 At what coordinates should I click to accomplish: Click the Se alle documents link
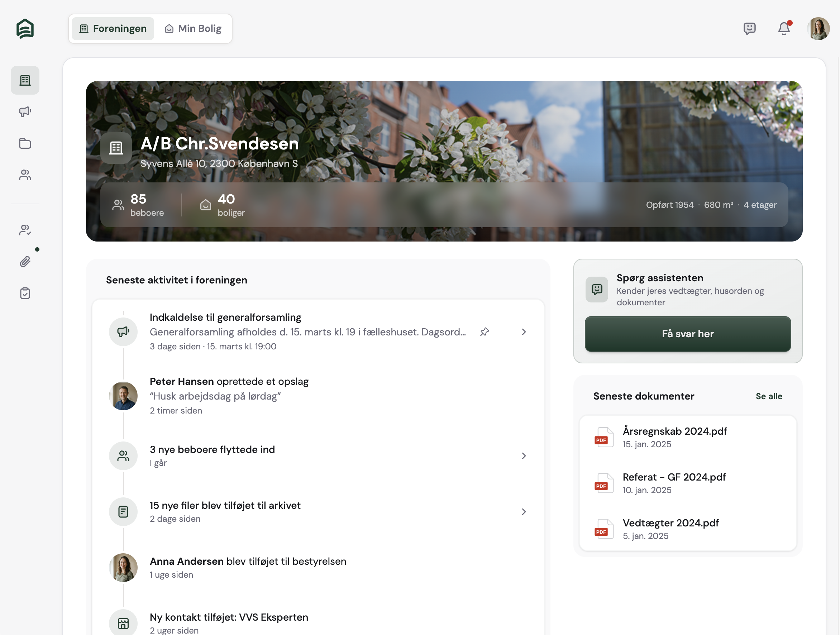click(769, 396)
